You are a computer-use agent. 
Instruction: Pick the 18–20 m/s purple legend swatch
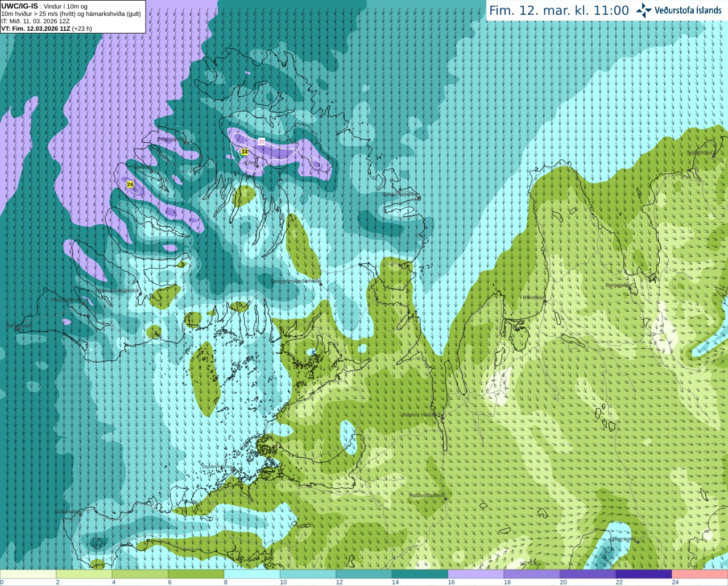tap(532, 574)
